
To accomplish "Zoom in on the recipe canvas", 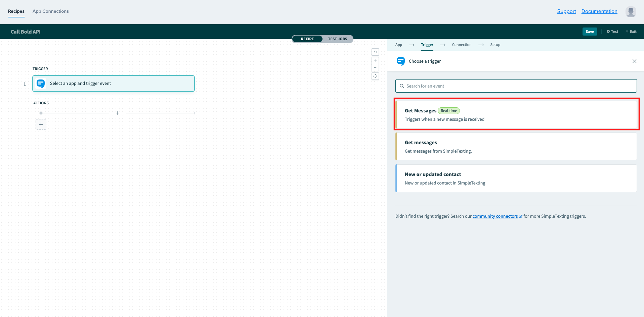I will point(375,61).
